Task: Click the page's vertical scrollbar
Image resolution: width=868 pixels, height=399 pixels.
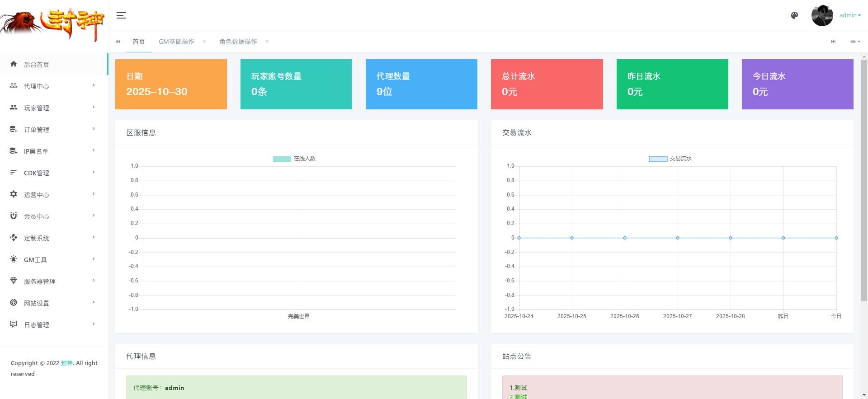Action: point(864,181)
